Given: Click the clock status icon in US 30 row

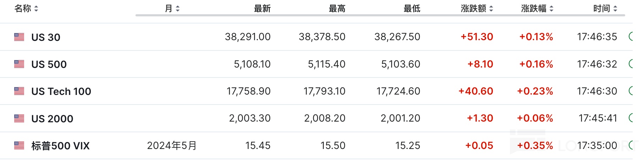Looking at the screenshot, I should [631, 37].
